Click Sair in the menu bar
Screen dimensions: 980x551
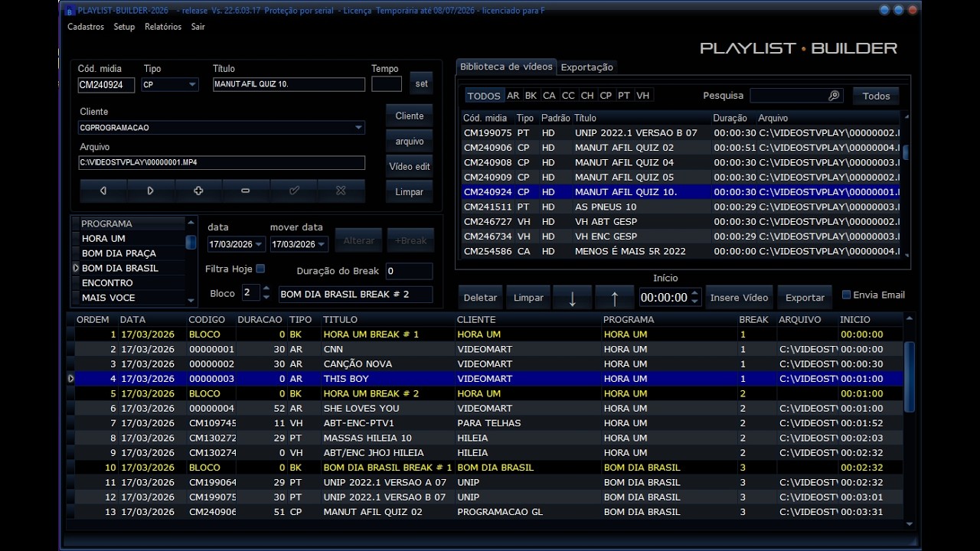pos(198,27)
